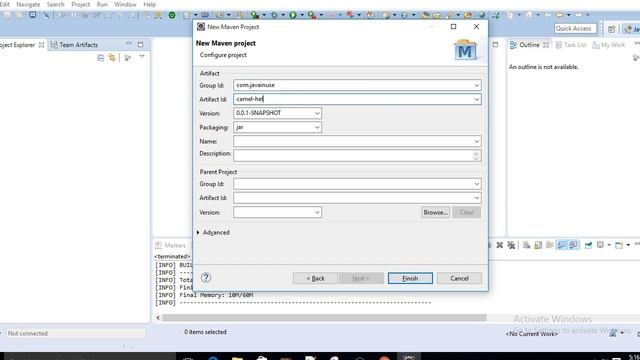Click the Not connected status field

pos(76,333)
